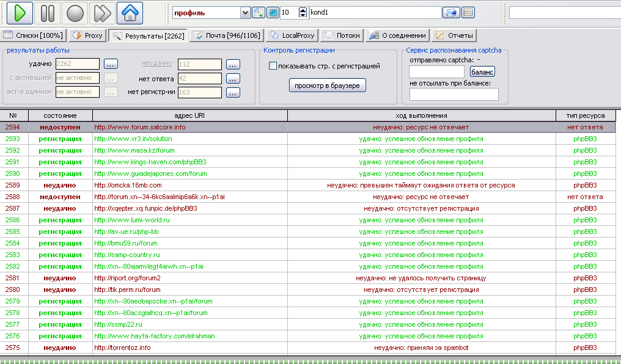Click the 'неудачно' underlined link label

pyautogui.click(x=157, y=64)
